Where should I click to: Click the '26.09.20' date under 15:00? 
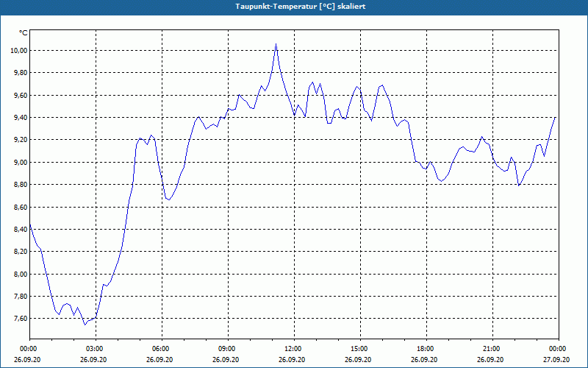pos(358,359)
